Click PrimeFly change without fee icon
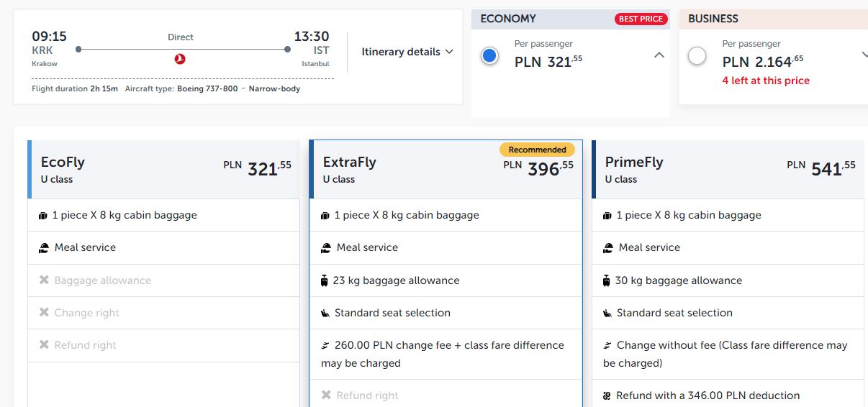This screenshot has height=407, width=868. (607, 345)
